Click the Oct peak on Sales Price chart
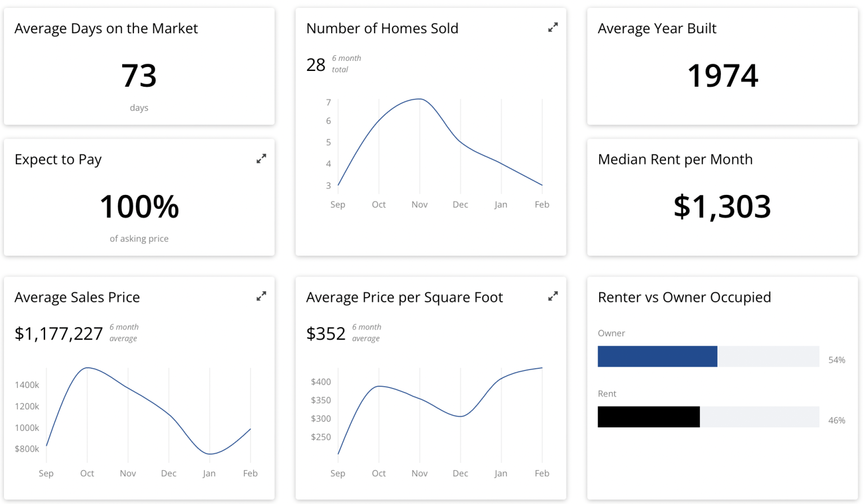This screenshot has width=865, height=504. 87,368
